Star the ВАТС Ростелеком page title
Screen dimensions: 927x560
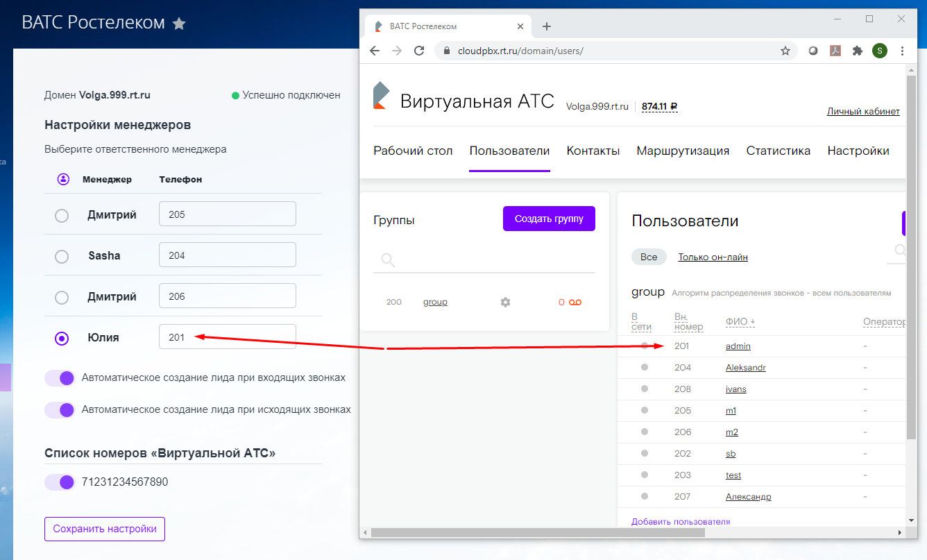click(179, 24)
